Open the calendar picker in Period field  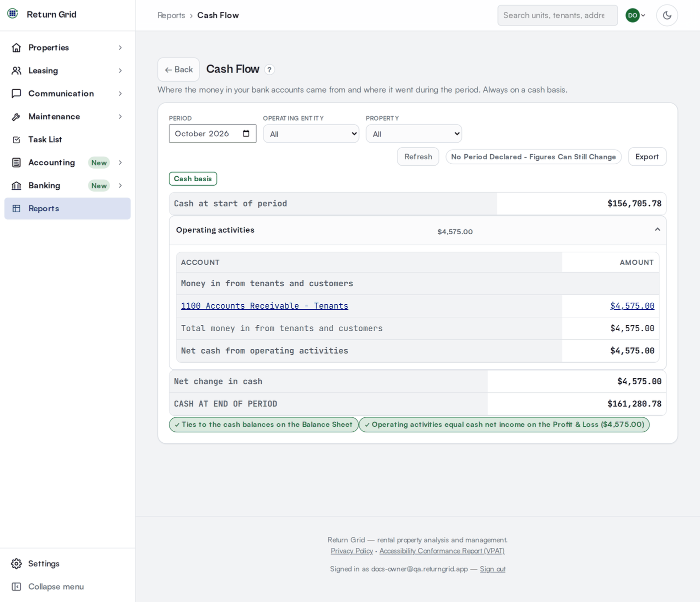tap(246, 134)
